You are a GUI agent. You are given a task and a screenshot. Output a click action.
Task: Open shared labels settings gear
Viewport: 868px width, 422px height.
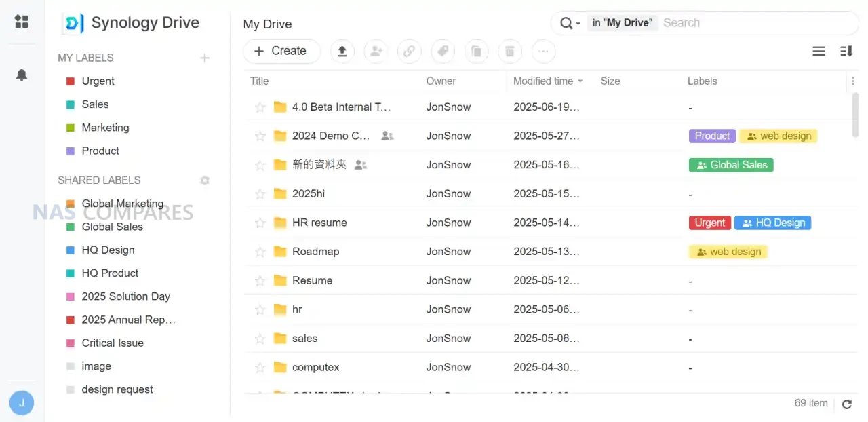point(205,180)
